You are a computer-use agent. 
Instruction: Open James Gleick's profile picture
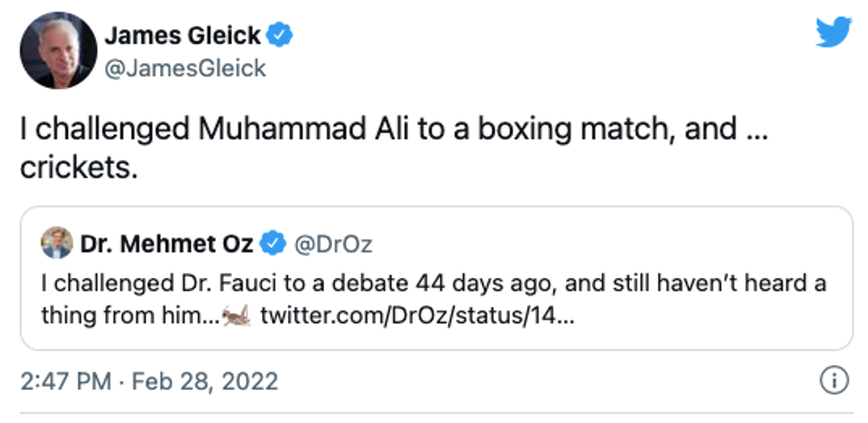coord(58,50)
